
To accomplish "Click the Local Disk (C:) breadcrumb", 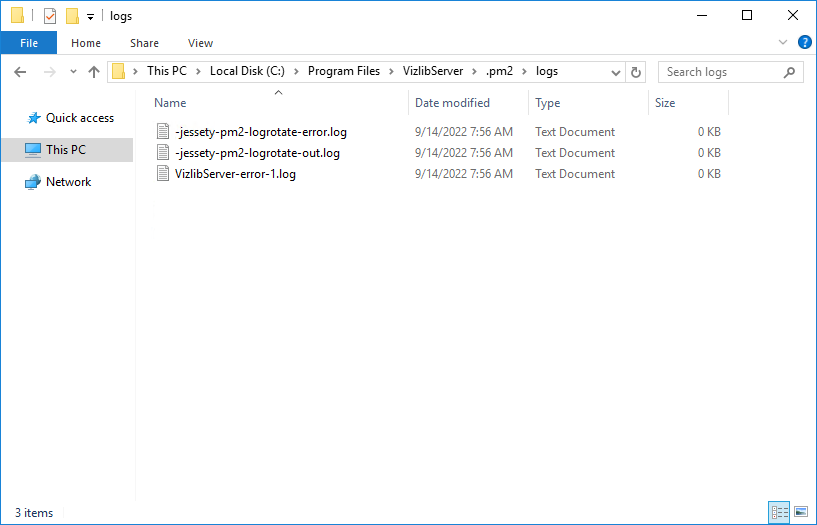I will tap(247, 71).
